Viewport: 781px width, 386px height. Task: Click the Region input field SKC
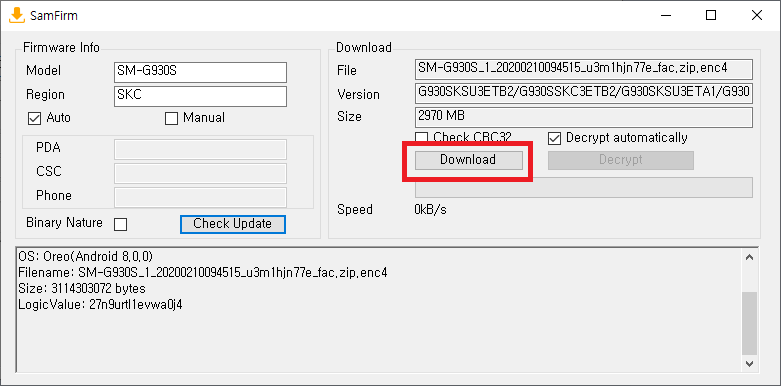click(x=200, y=96)
